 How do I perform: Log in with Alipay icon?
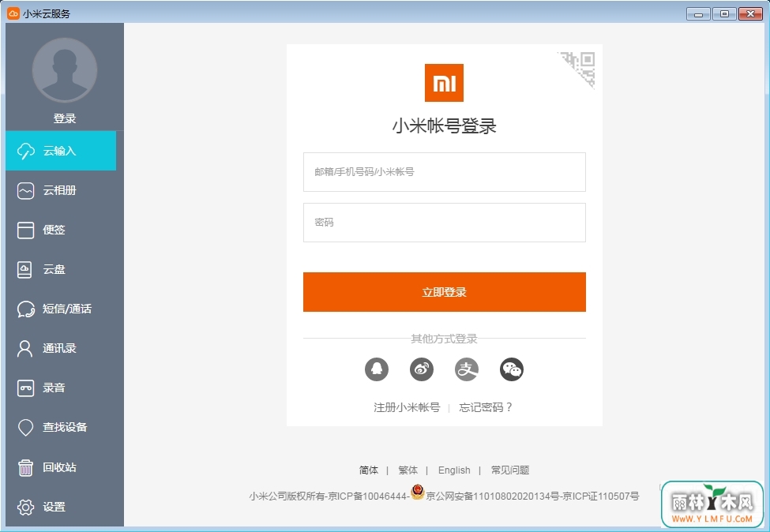tap(467, 369)
